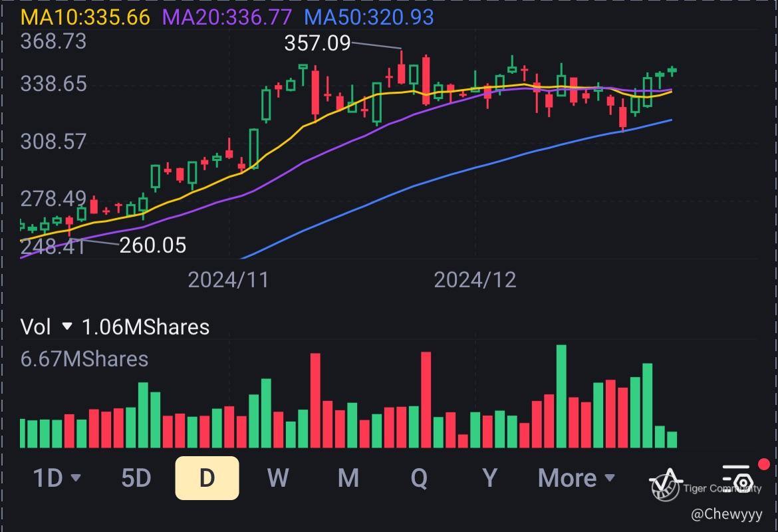Click the 260.05 low price label
Viewport: 778px width, 532px height.
(x=153, y=245)
